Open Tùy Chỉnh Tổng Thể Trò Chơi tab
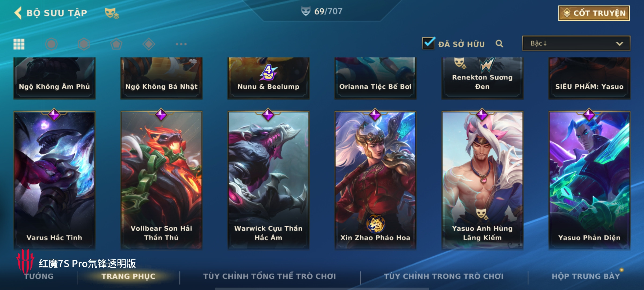644x290 pixels. click(x=269, y=276)
